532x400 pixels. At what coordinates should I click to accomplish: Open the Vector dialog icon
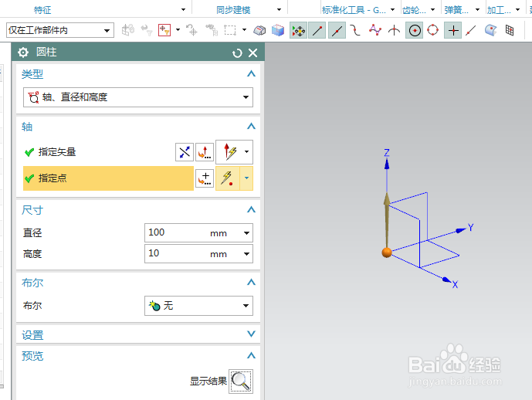(x=205, y=151)
